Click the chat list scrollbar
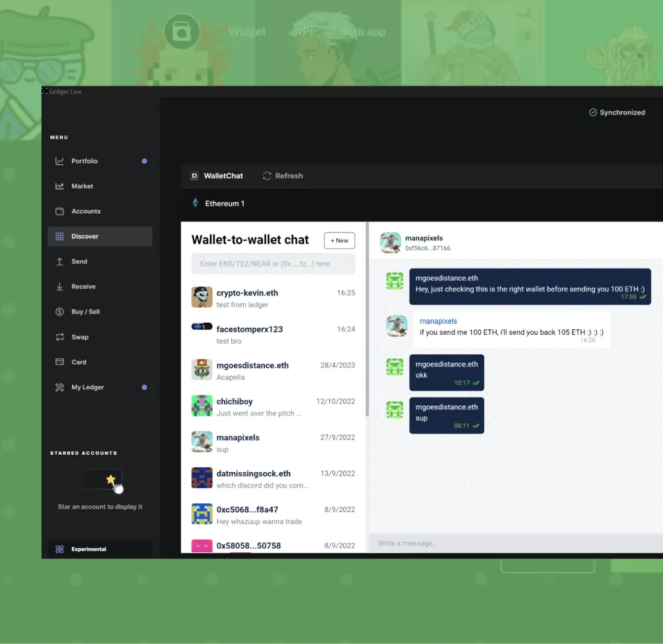 click(367, 320)
